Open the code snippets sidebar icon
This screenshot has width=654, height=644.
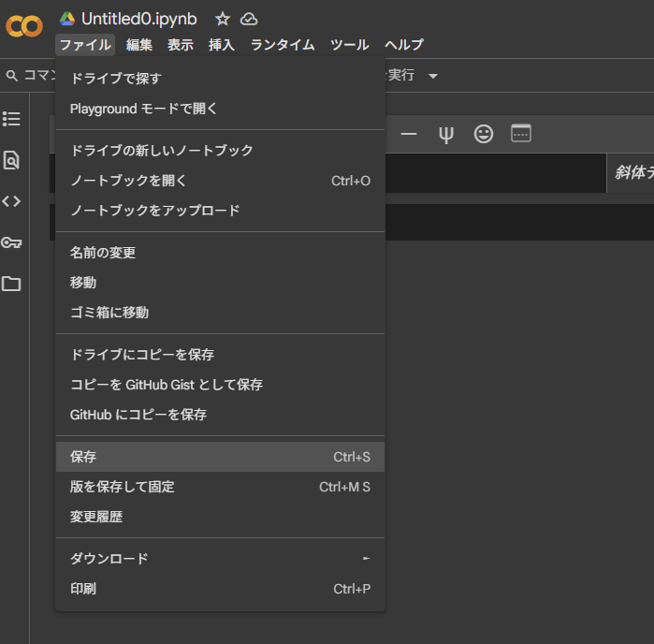[x=11, y=201]
